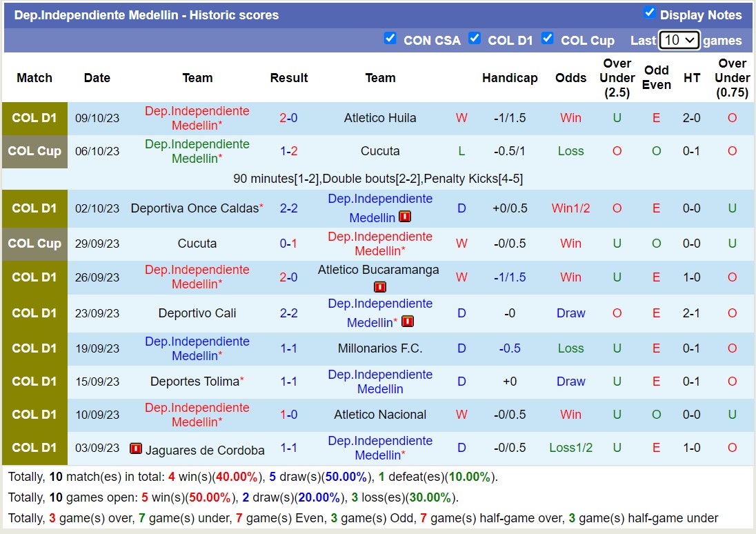
Task: Toggle the COL Cup competition checkbox
Action: pos(548,38)
